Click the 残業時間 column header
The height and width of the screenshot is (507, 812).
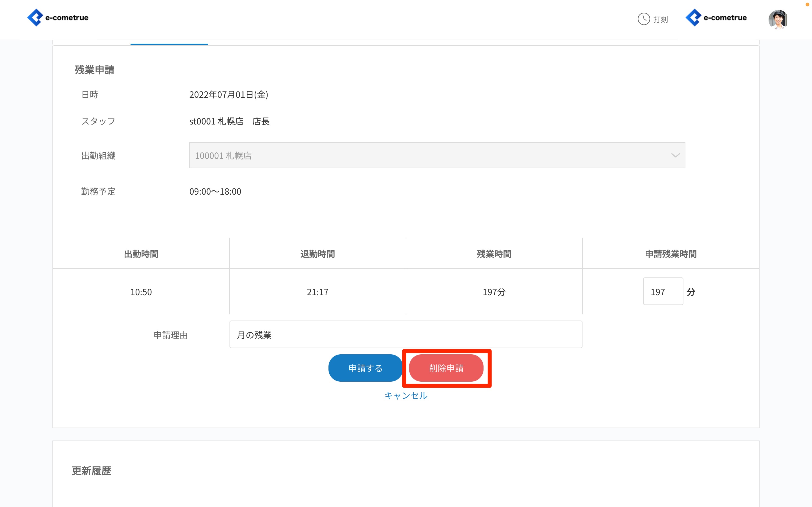[494, 254]
